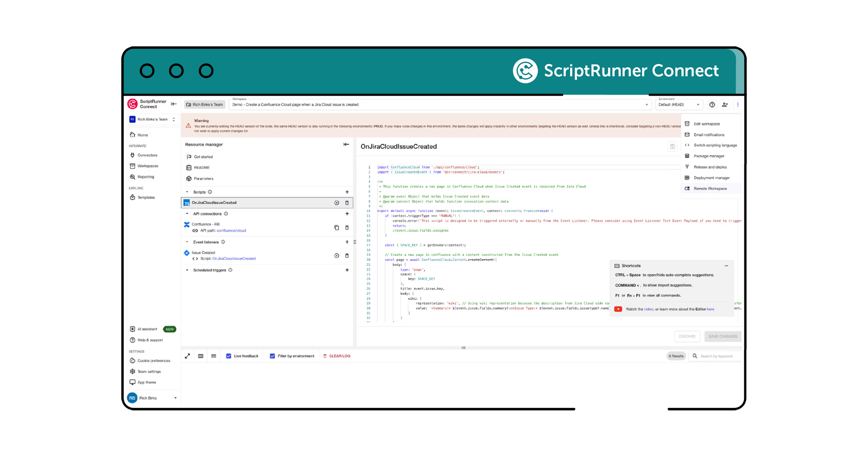Expand the log panel to fullscreen
This screenshot has height=456, width=868.
click(x=187, y=356)
